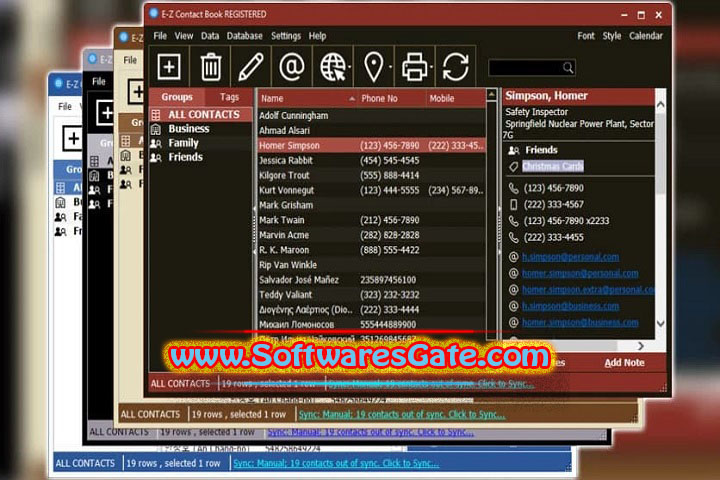Click the homer.simpson@personal.com email link
Screen dimensions: 720x480
pos(580,274)
